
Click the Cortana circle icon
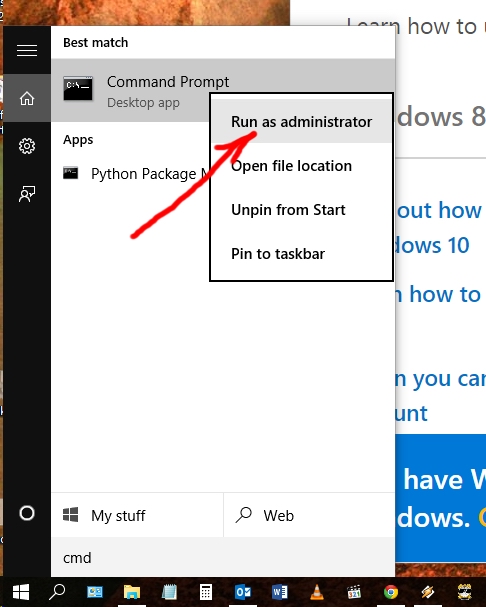pyautogui.click(x=27, y=513)
